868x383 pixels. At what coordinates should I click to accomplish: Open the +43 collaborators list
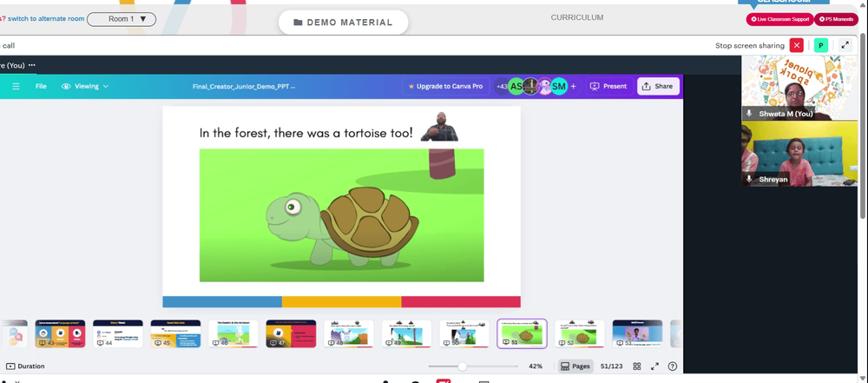pyautogui.click(x=502, y=87)
